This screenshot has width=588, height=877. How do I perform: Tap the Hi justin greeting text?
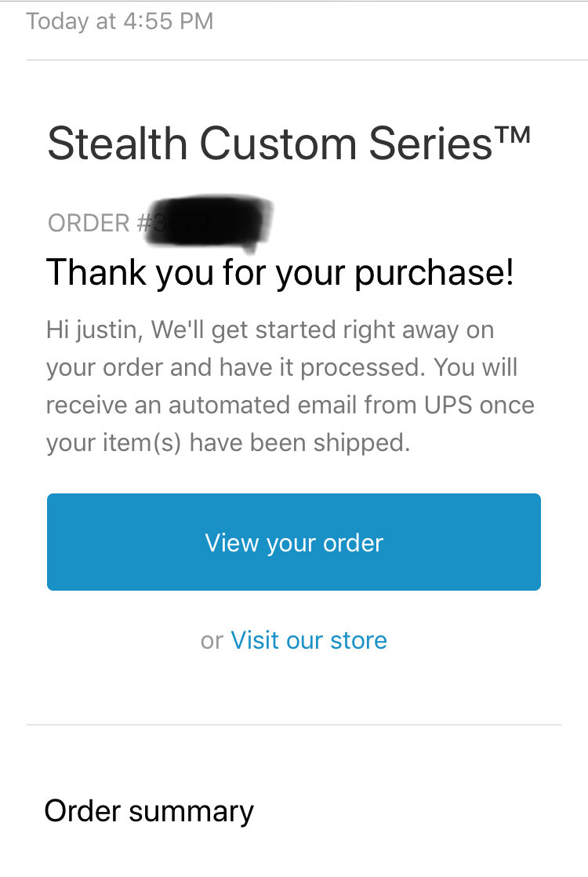click(94, 329)
